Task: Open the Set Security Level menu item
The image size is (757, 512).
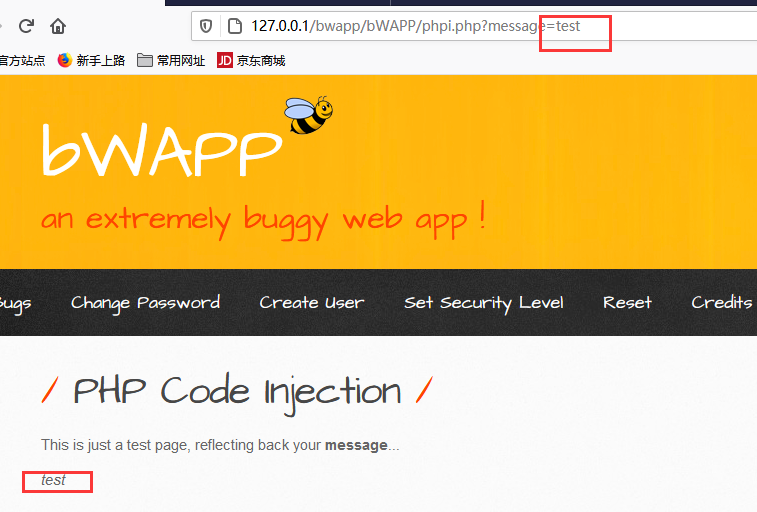Action: click(484, 303)
